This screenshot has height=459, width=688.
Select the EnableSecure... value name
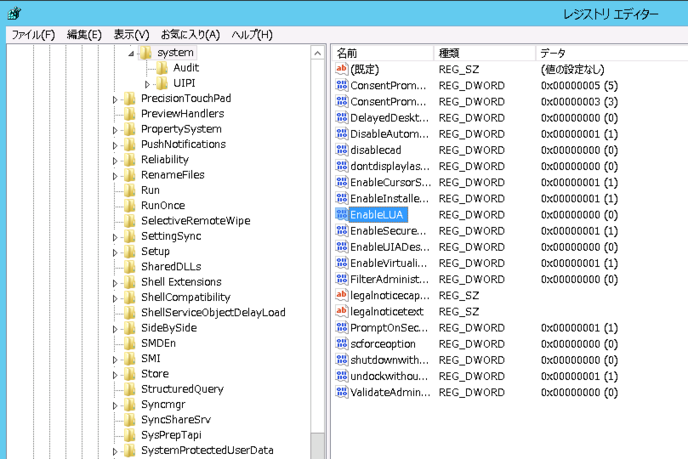click(x=388, y=231)
